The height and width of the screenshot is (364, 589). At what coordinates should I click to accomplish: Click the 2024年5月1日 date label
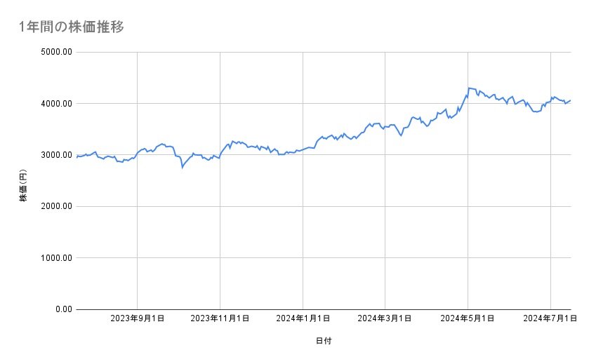click(468, 319)
